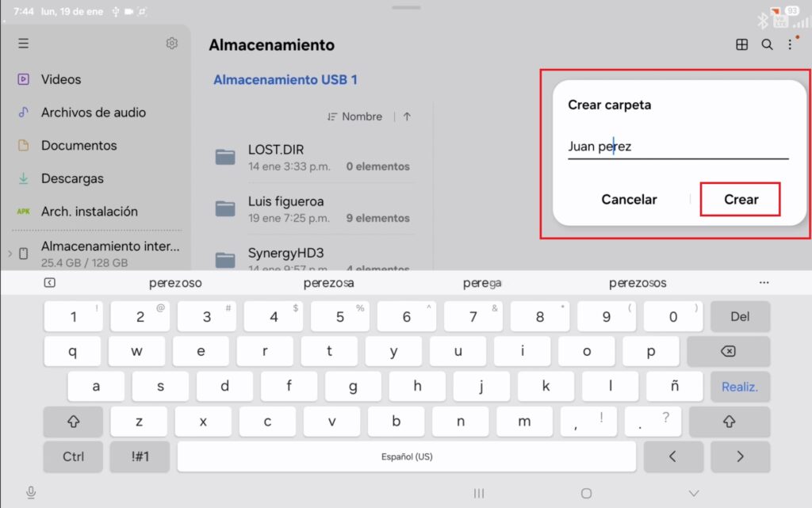
Task: Open the three-dot more options menu
Action: pyautogui.click(x=790, y=45)
